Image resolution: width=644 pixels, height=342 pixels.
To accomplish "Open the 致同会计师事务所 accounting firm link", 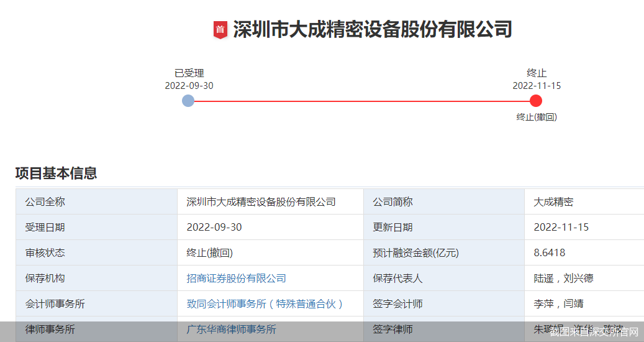I will pos(265,304).
